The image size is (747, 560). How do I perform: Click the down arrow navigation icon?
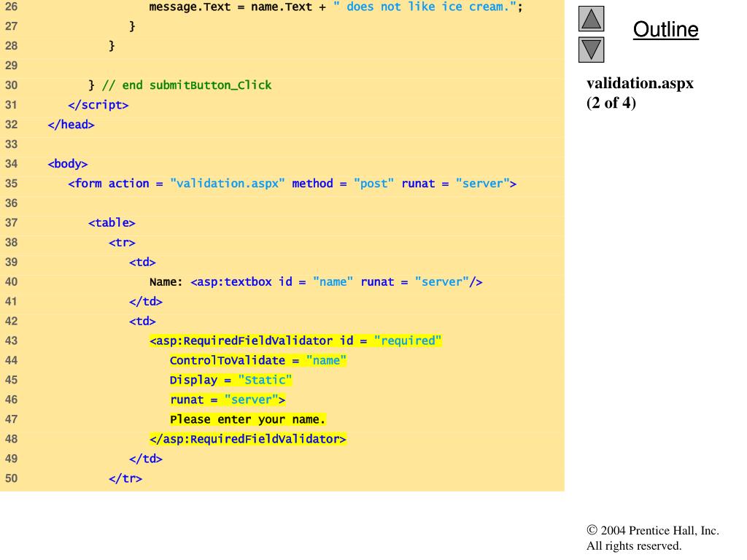(591, 50)
